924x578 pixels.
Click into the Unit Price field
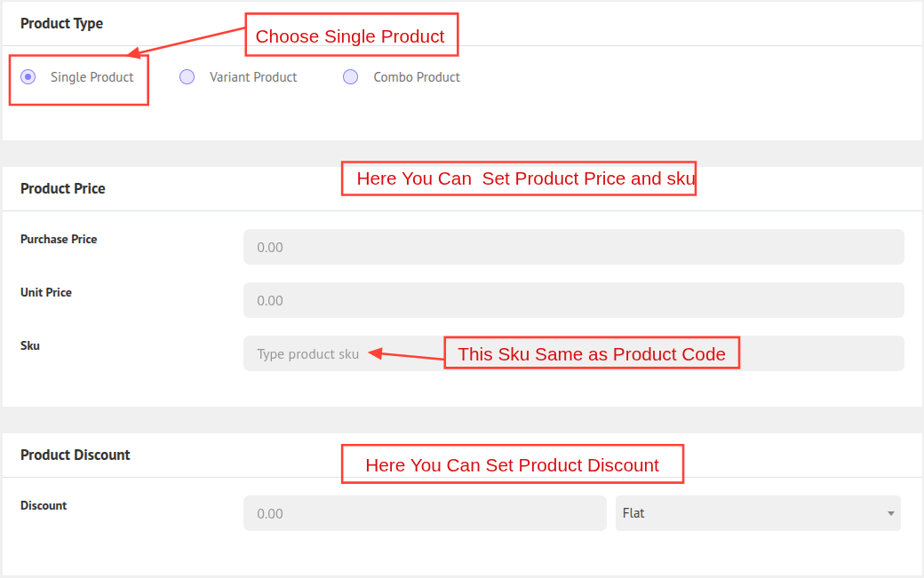573,300
